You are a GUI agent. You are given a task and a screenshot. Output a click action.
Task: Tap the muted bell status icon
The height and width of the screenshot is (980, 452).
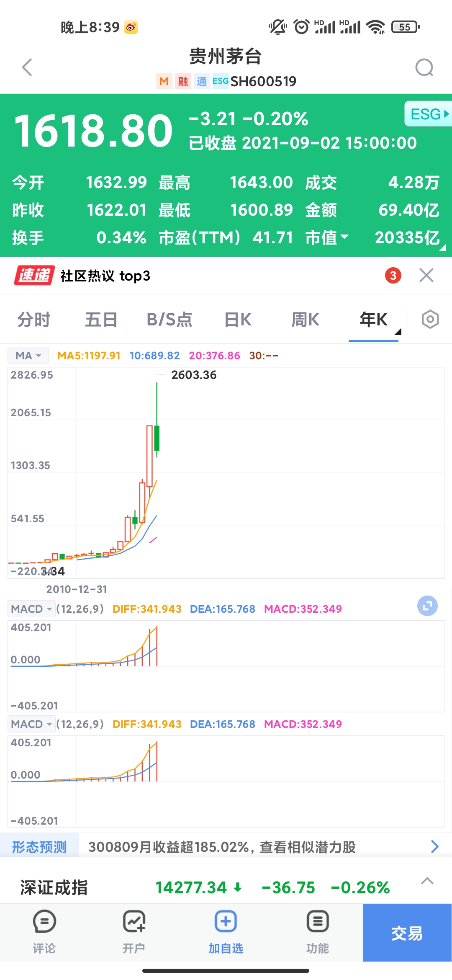277,27
